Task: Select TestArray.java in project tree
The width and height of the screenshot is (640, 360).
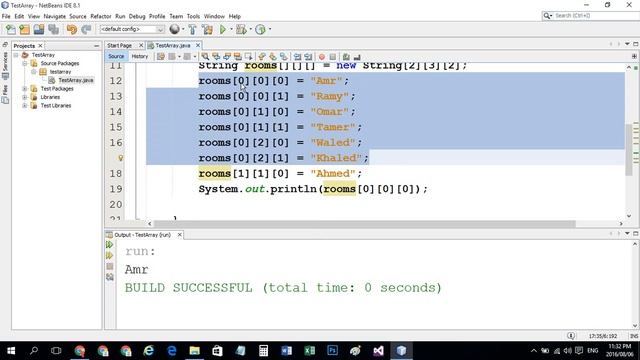Action: 76,80
